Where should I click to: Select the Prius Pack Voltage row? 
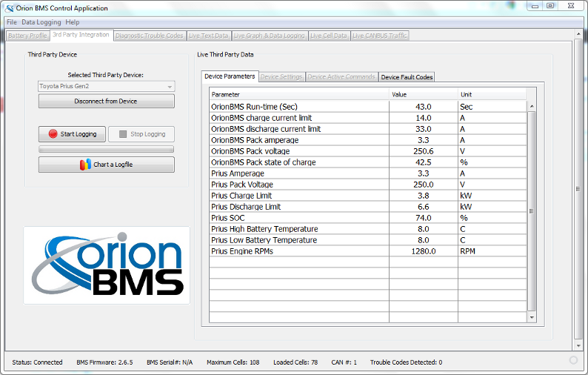(368, 185)
